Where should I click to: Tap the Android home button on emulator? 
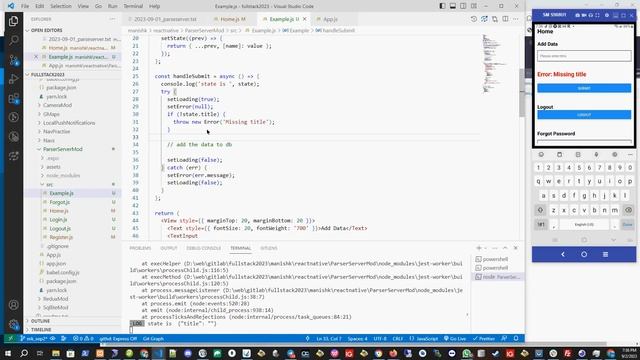[584, 254]
